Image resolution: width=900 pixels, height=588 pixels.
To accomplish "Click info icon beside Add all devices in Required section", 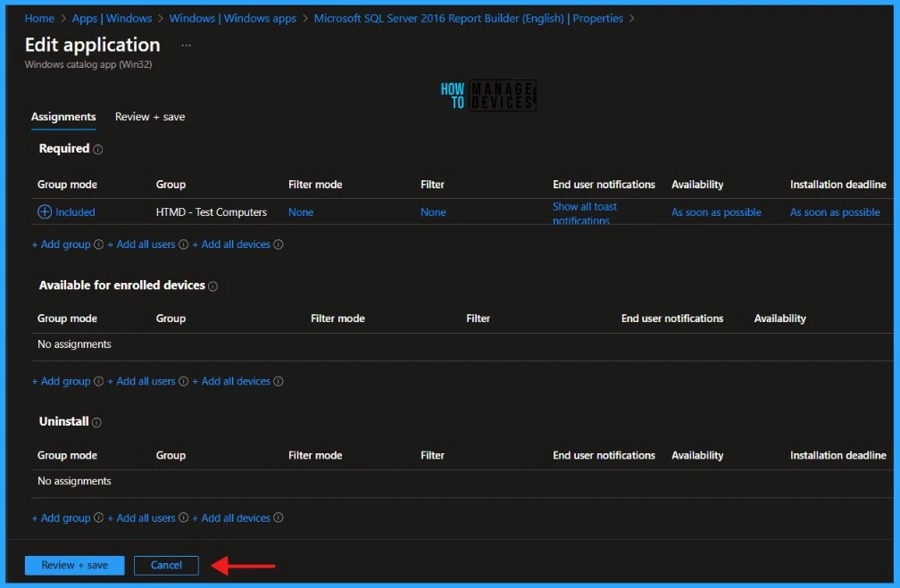I will click(279, 244).
